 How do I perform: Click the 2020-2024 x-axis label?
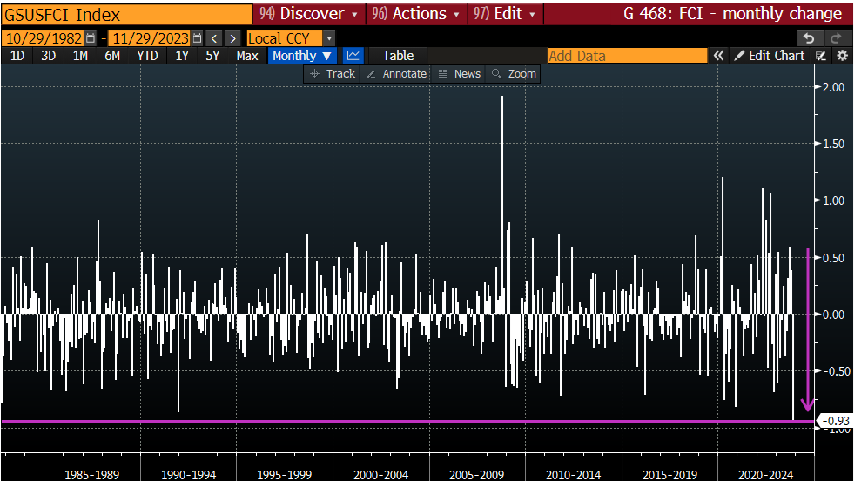point(765,475)
